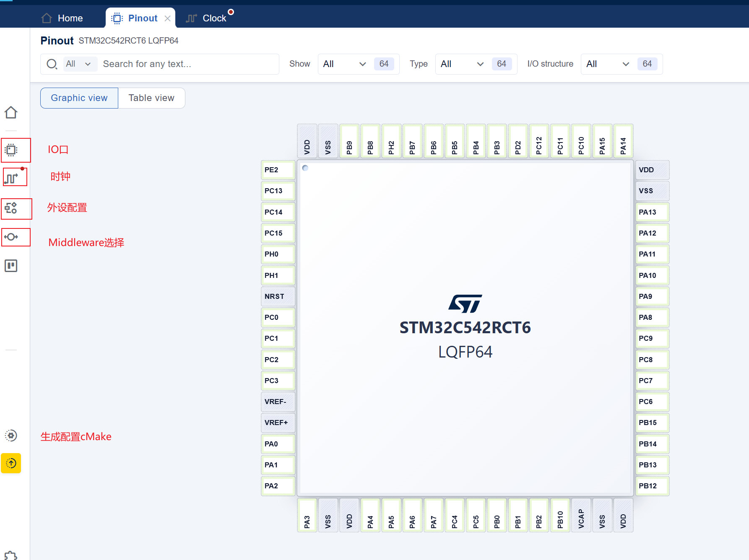Viewport: 749px width, 560px height.
Task: Select pin PA5 on bottom row
Action: point(391,515)
